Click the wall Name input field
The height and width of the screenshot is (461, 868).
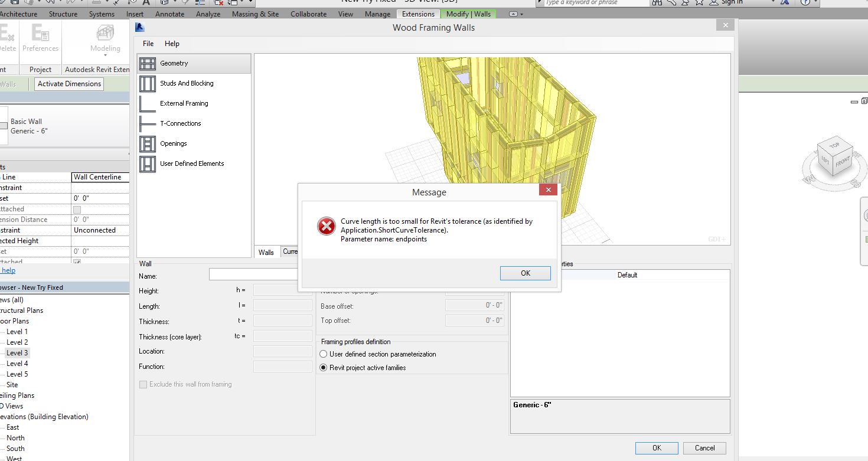pos(254,274)
